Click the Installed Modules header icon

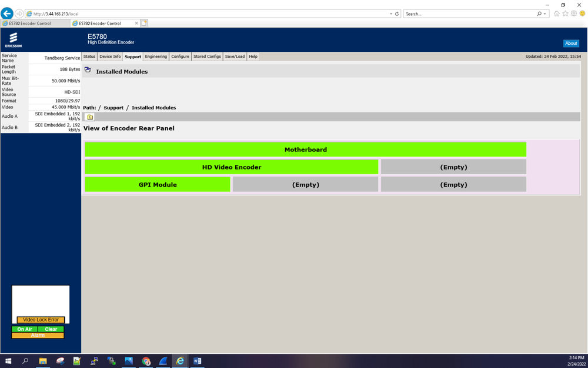click(x=88, y=70)
